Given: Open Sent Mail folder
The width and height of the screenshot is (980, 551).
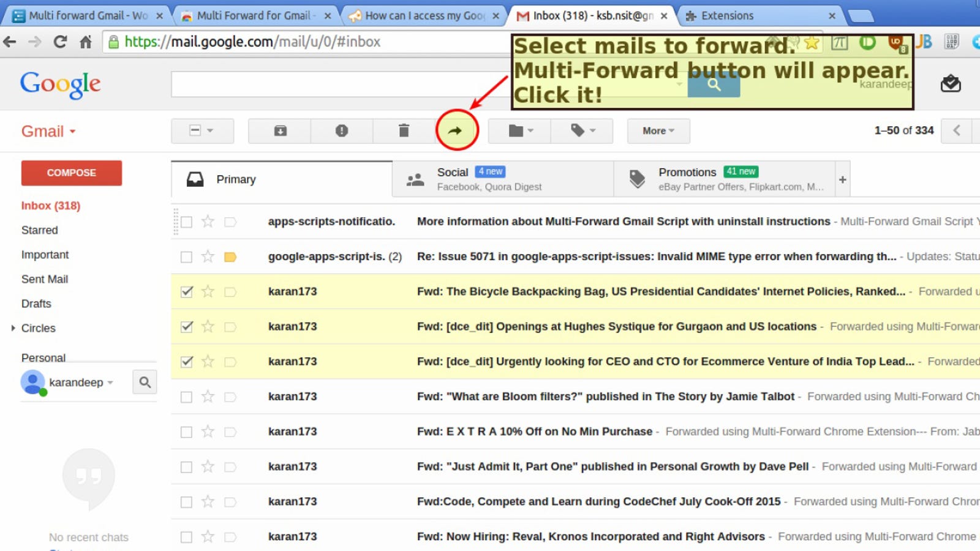Looking at the screenshot, I should [45, 279].
